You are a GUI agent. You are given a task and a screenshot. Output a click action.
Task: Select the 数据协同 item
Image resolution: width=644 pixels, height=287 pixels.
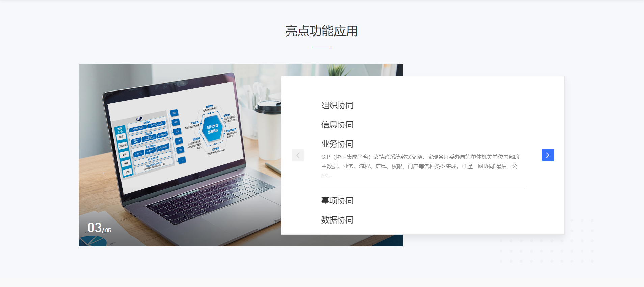[x=338, y=220]
